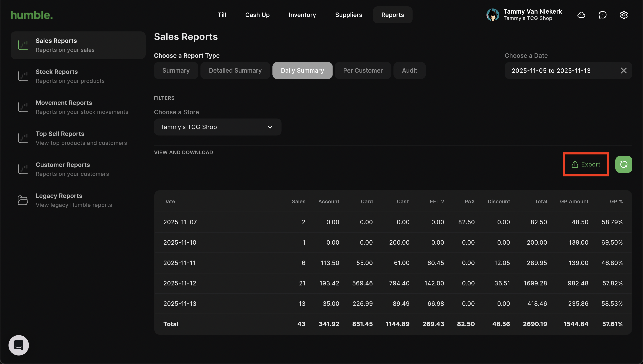643x364 pixels.
Task: Open the chat messages icon
Action: coord(602,15)
